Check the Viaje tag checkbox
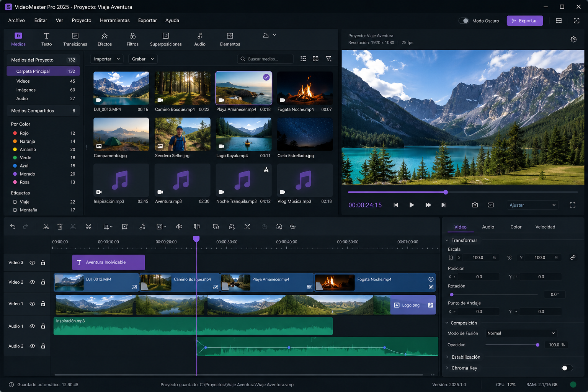 (15, 202)
